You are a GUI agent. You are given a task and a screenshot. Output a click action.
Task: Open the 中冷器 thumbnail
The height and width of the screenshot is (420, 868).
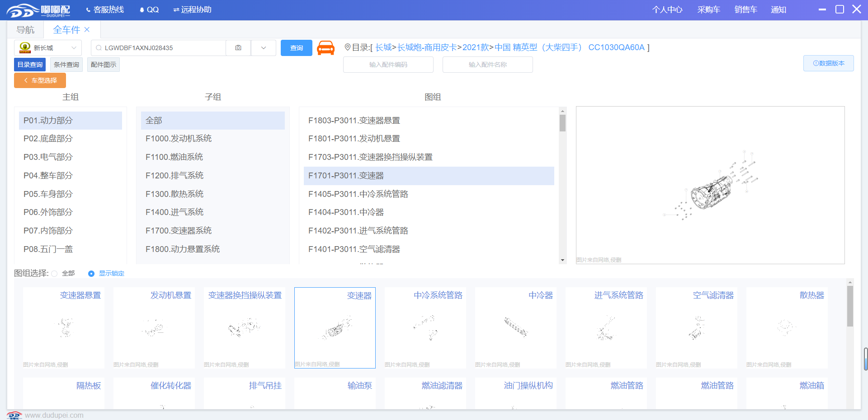pyautogui.click(x=516, y=328)
